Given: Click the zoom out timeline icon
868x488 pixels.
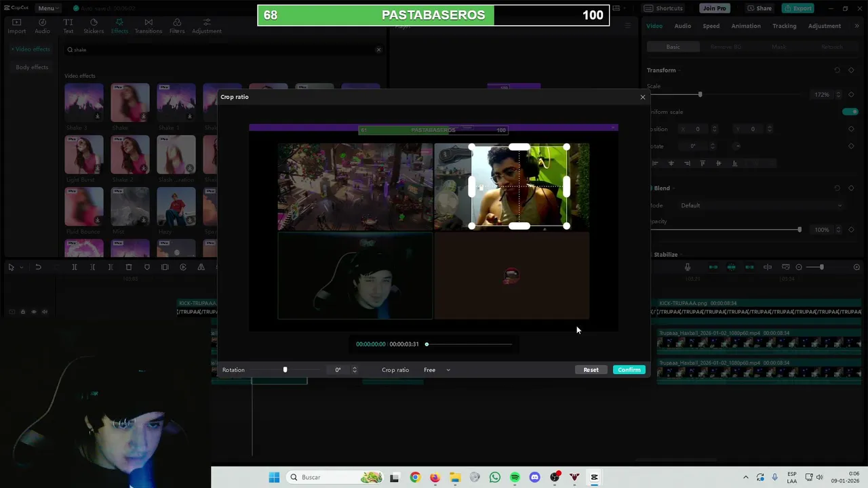Looking at the screenshot, I should coord(799,267).
